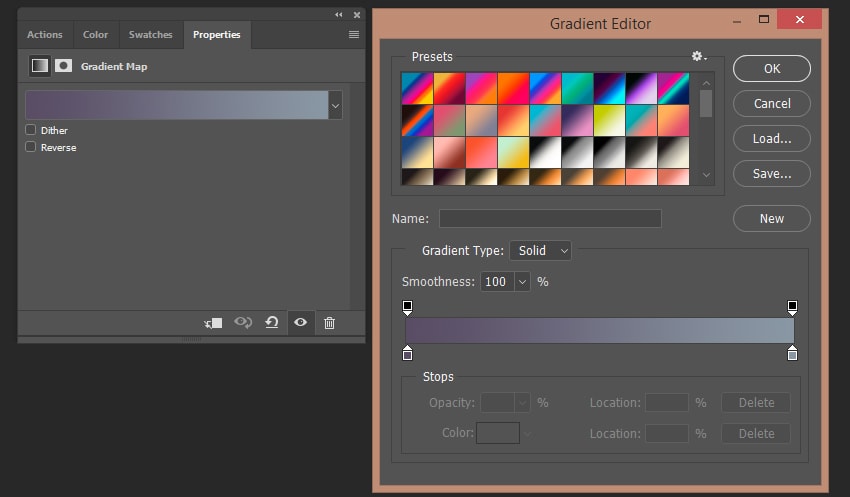Switch to the Actions tab
This screenshot has width=850, height=497.
(x=45, y=34)
